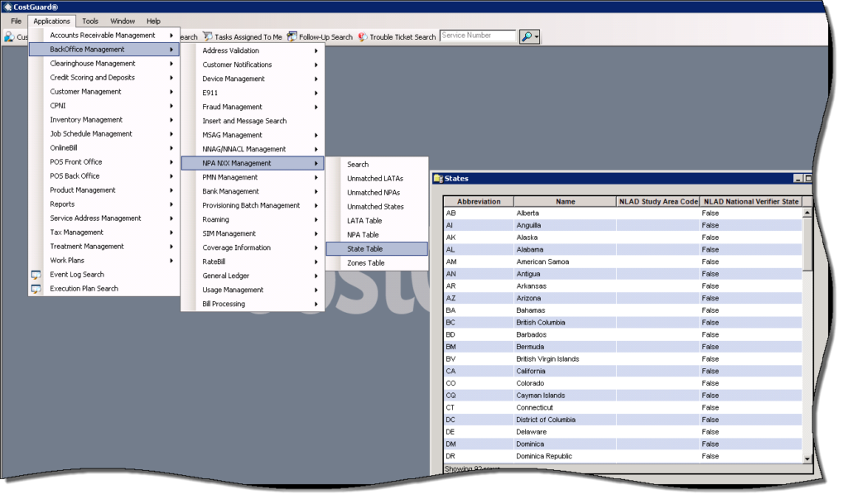Click the Customer Search person icon in toolbar
This screenshot has height=504, width=848.
[x=9, y=36]
